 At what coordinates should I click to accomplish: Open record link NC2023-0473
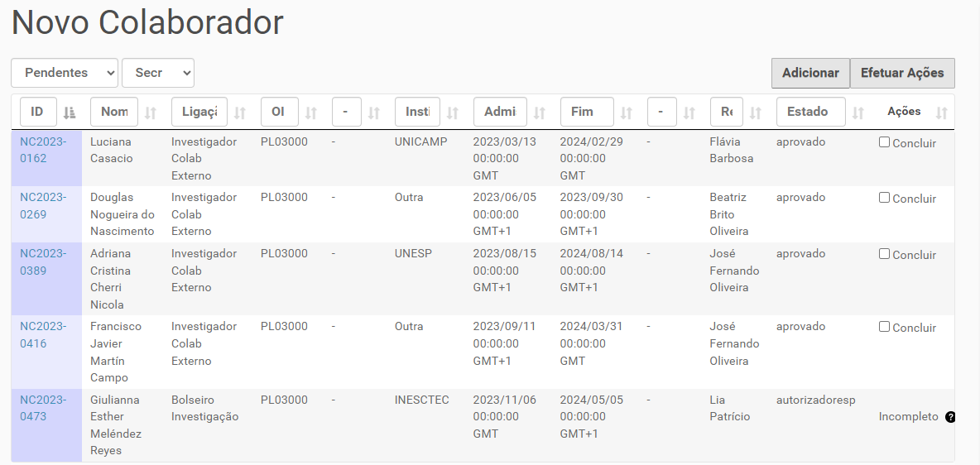pos(45,408)
